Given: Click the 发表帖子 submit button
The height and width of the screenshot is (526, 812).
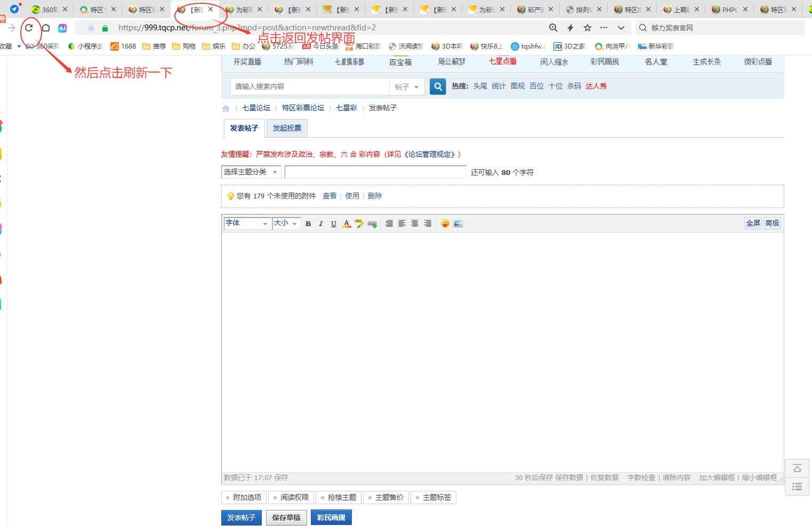Looking at the screenshot, I should [241, 517].
